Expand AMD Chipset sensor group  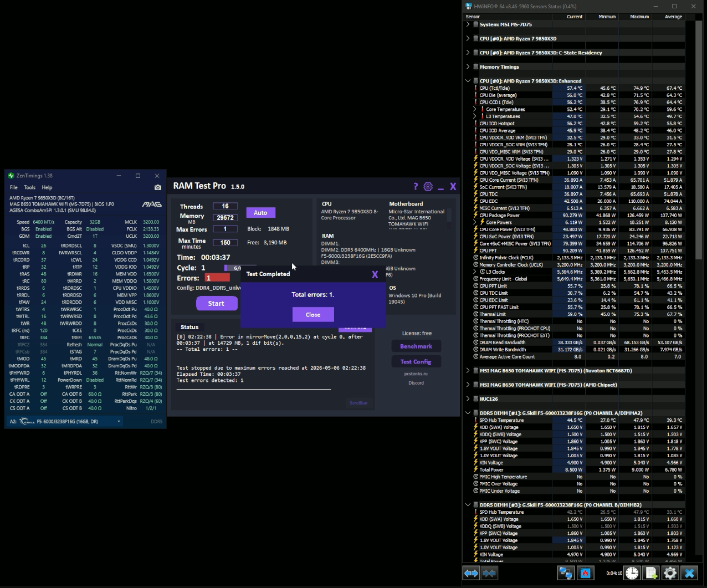pyautogui.click(x=468, y=385)
